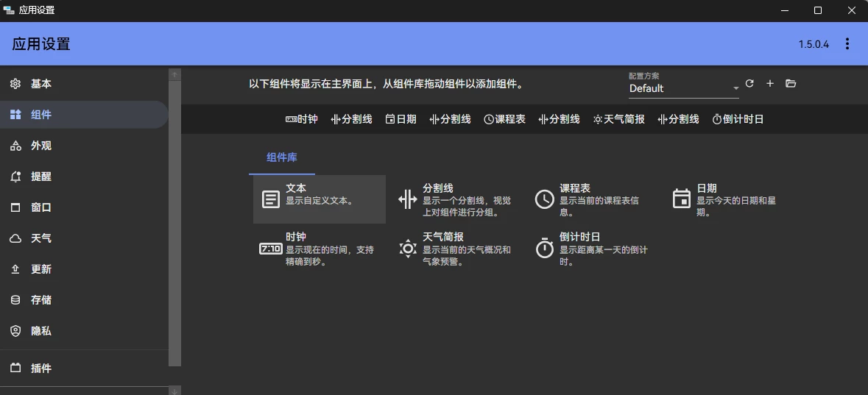Switch to the 组件库 tab
Screen dimensions: 868x395
tap(282, 157)
